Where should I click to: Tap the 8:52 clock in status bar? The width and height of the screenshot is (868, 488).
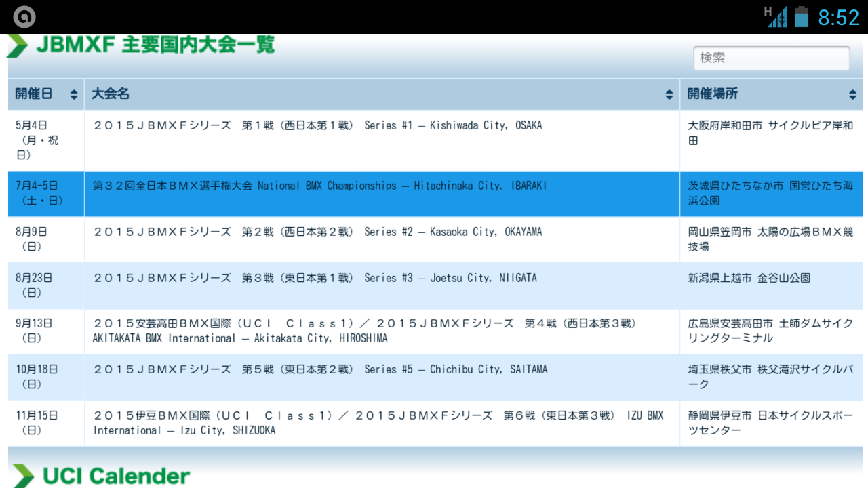[x=838, y=17]
